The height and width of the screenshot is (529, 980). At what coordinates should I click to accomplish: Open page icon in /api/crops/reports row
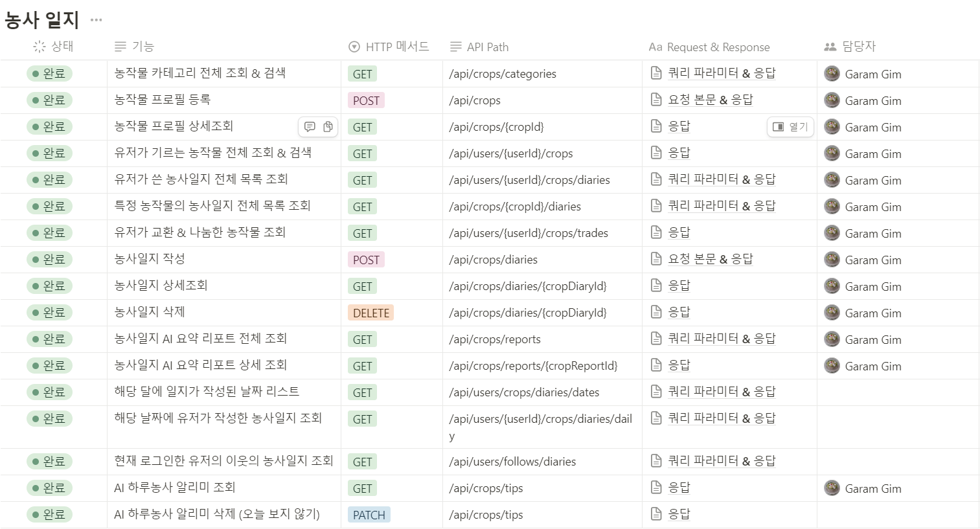pyautogui.click(x=656, y=339)
